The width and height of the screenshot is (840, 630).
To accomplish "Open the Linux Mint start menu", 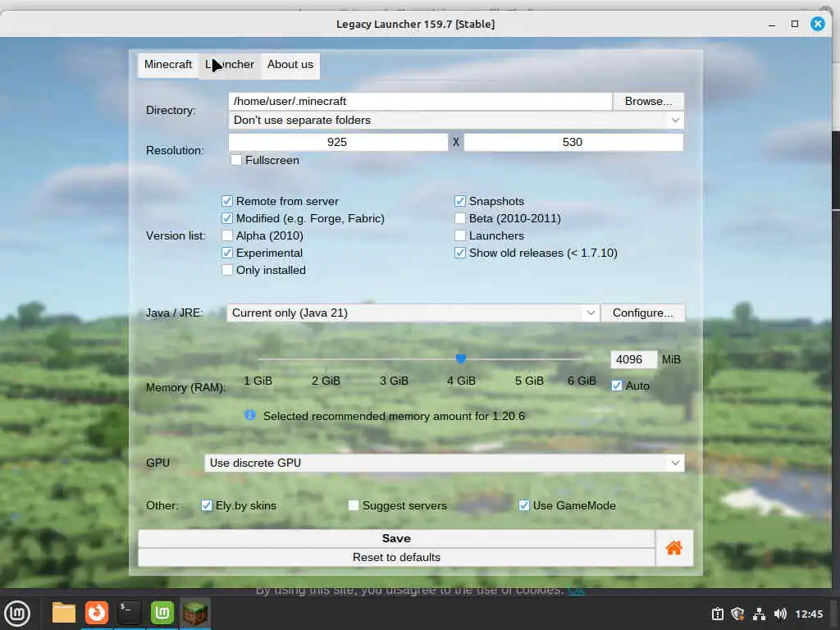I will tap(17, 614).
